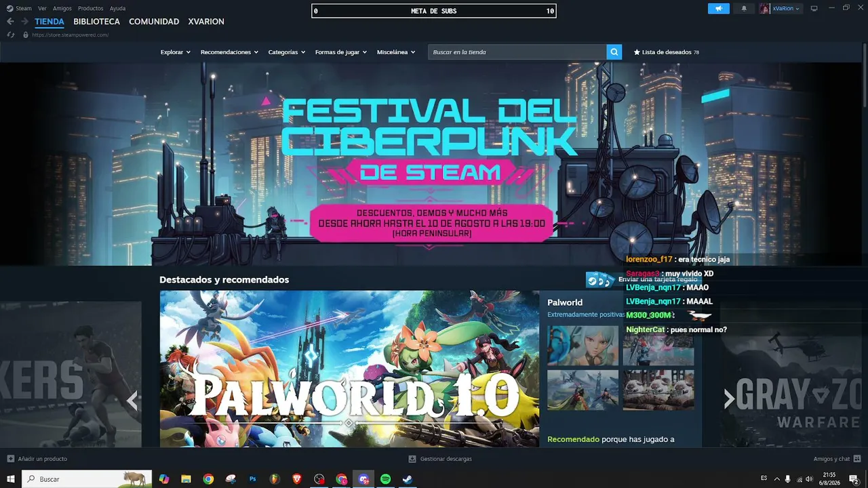
Task: Switch to Big Picture mode icon
Action: pyautogui.click(x=814, y=8)
